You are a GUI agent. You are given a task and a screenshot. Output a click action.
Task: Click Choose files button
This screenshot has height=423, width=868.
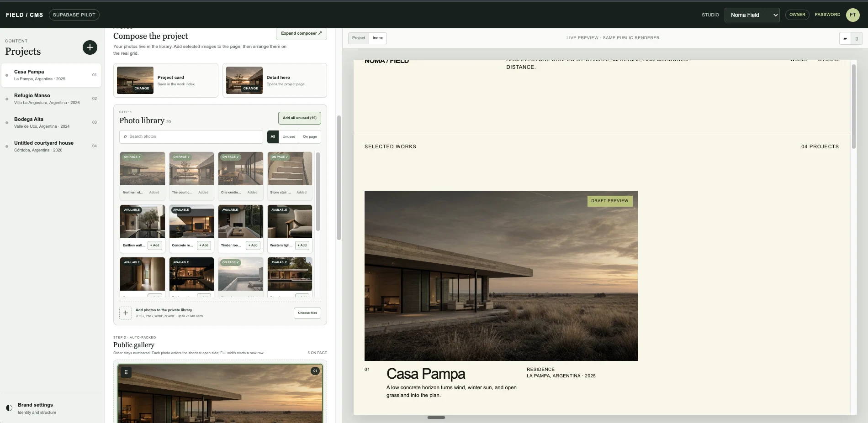point(307,313)
